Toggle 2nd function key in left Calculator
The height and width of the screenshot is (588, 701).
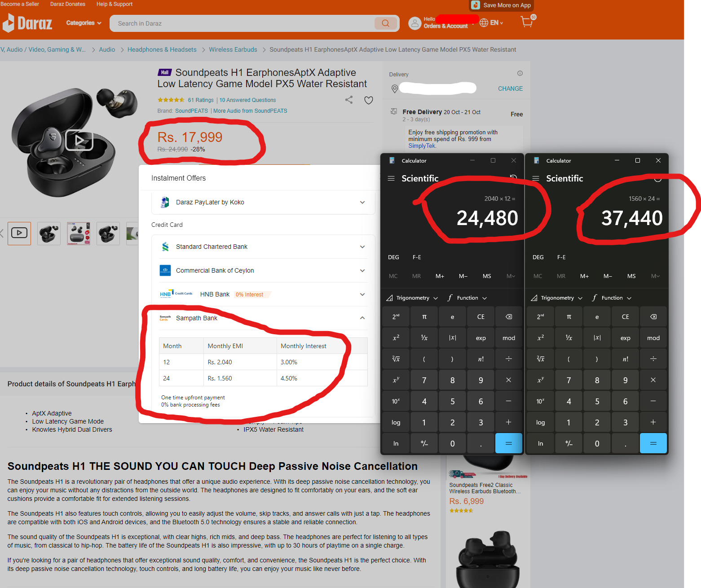(396, 317)
